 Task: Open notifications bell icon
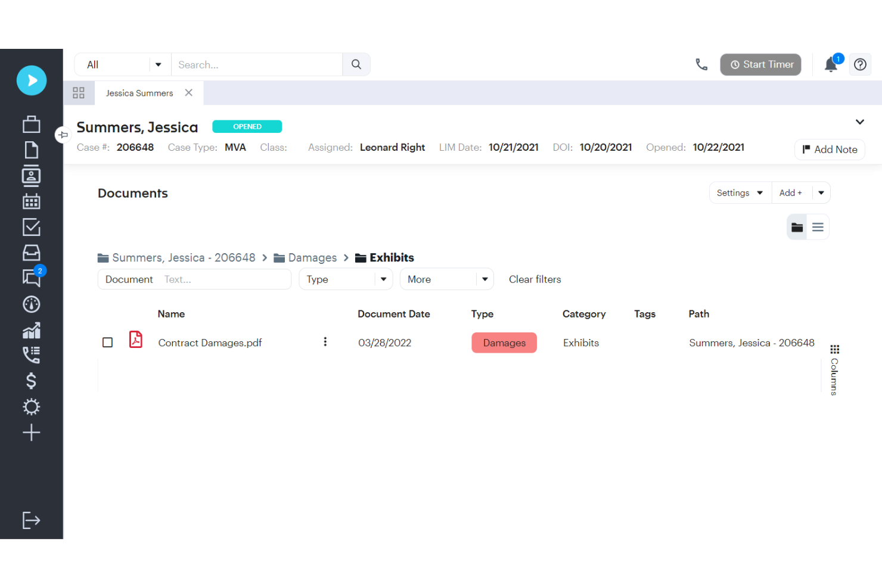coord(831,64)
